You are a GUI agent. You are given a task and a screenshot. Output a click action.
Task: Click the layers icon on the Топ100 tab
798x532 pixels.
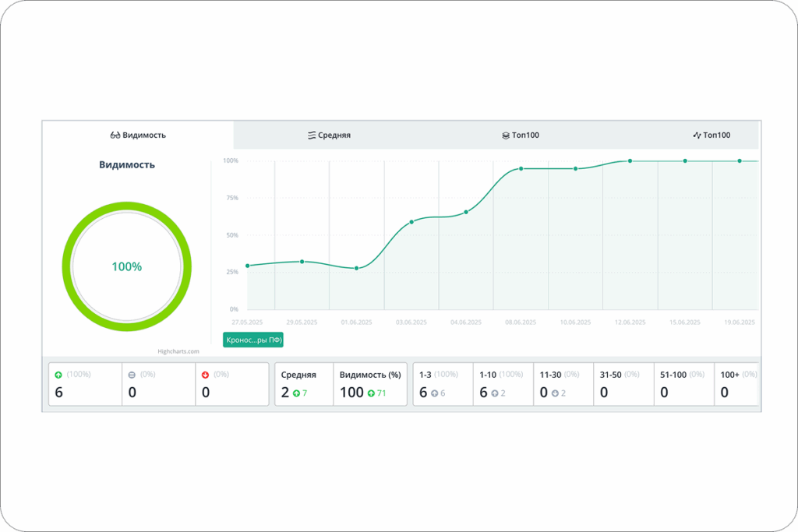506,136
